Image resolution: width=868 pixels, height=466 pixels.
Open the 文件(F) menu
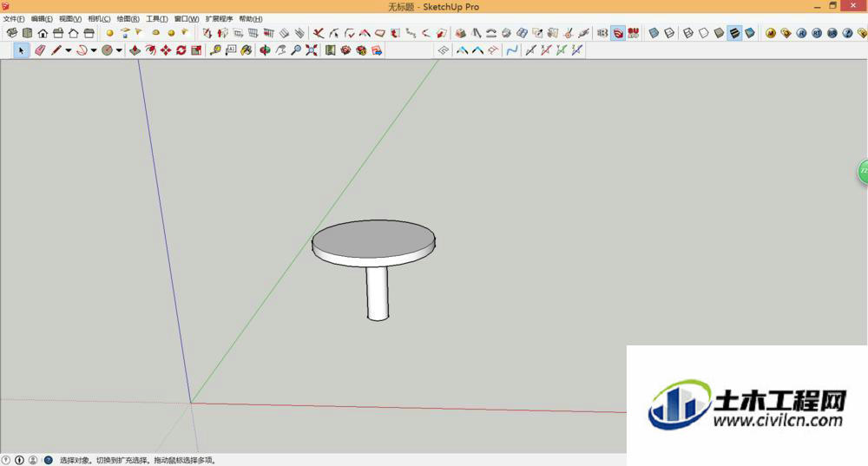13,19
